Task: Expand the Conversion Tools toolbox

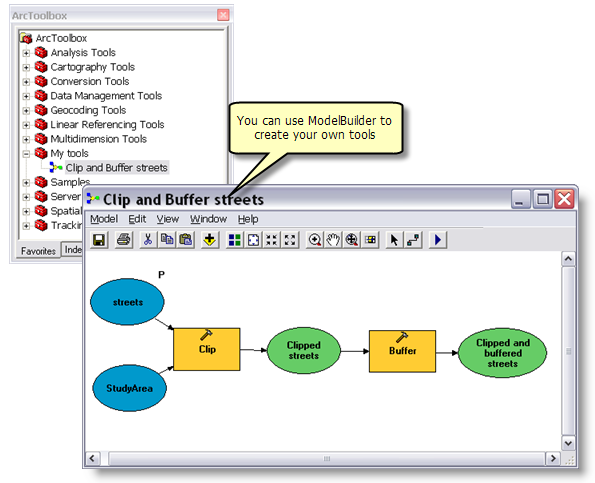Action: tap(26, 82)
